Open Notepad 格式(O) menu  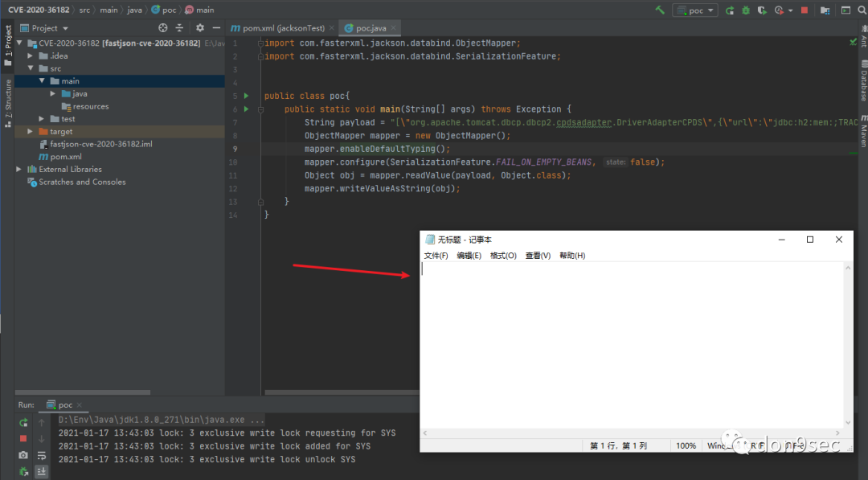click(503, 255)
